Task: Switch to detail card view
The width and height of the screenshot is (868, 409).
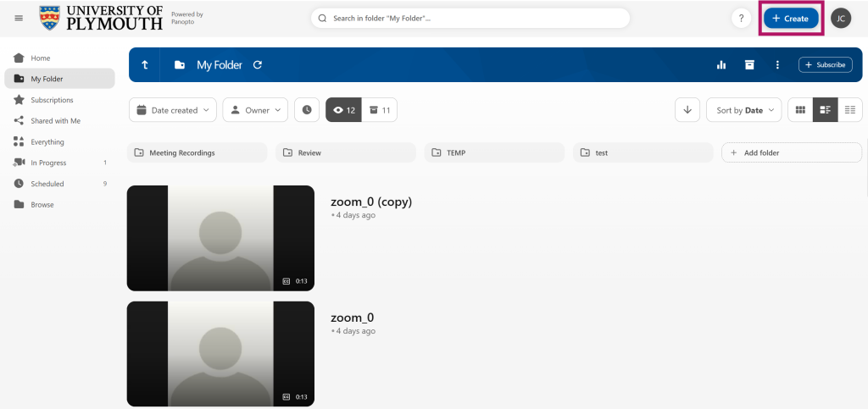Action: click(x=826, y=110)
